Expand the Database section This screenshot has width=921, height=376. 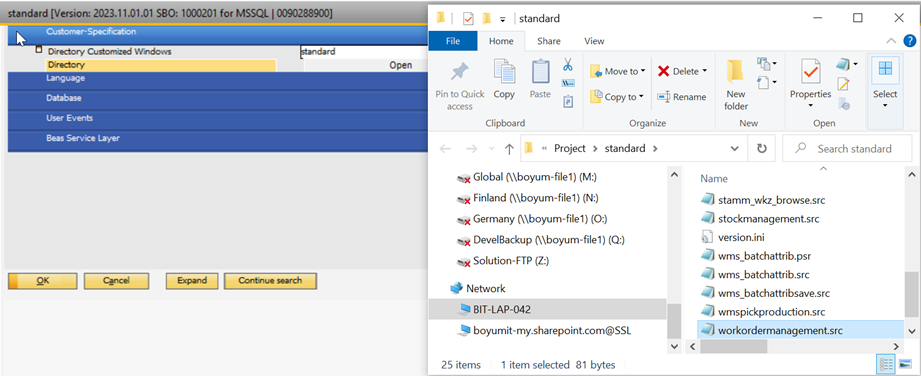218,99
